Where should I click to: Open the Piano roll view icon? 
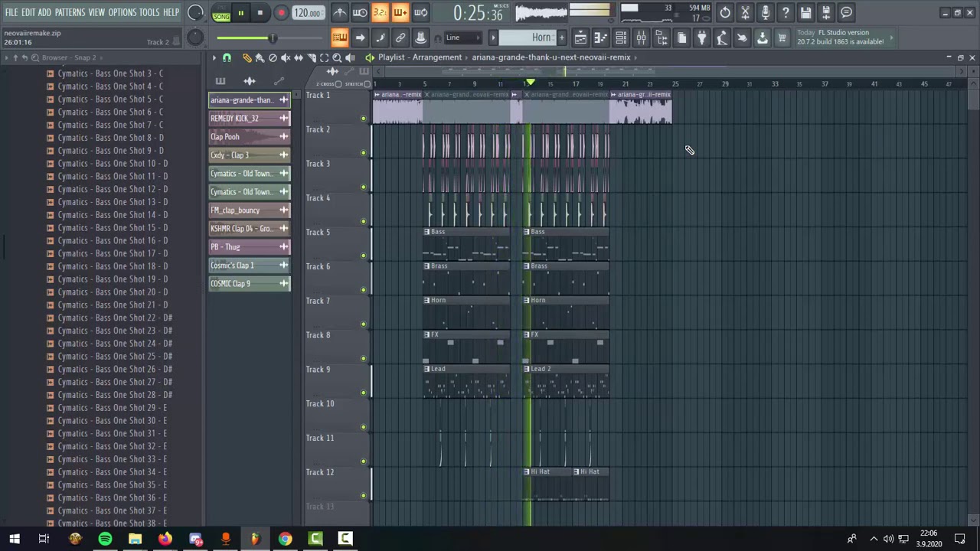601,37
